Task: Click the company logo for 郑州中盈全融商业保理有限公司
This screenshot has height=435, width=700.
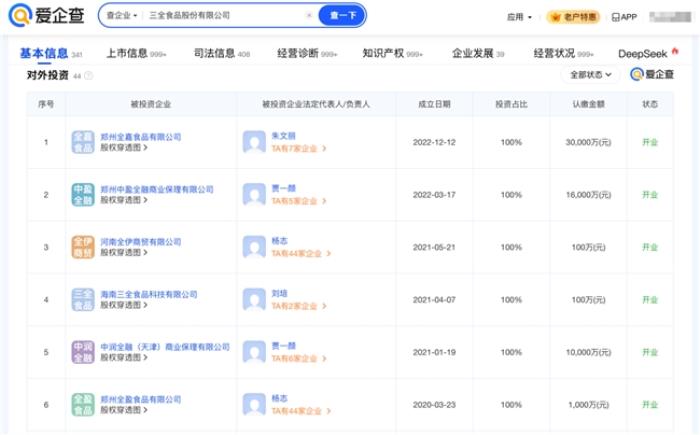Action: pos(83,195)
